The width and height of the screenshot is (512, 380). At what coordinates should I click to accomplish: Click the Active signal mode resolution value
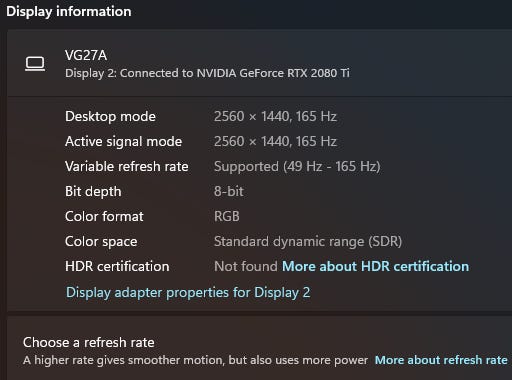click(x=275, y=141)
